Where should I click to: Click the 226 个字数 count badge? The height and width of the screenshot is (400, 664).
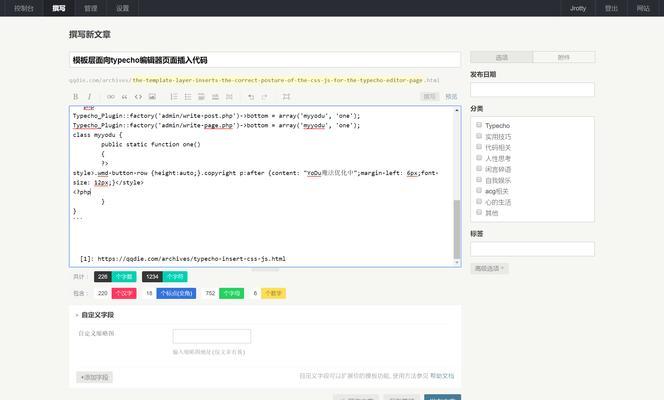[x=115, y=276]
